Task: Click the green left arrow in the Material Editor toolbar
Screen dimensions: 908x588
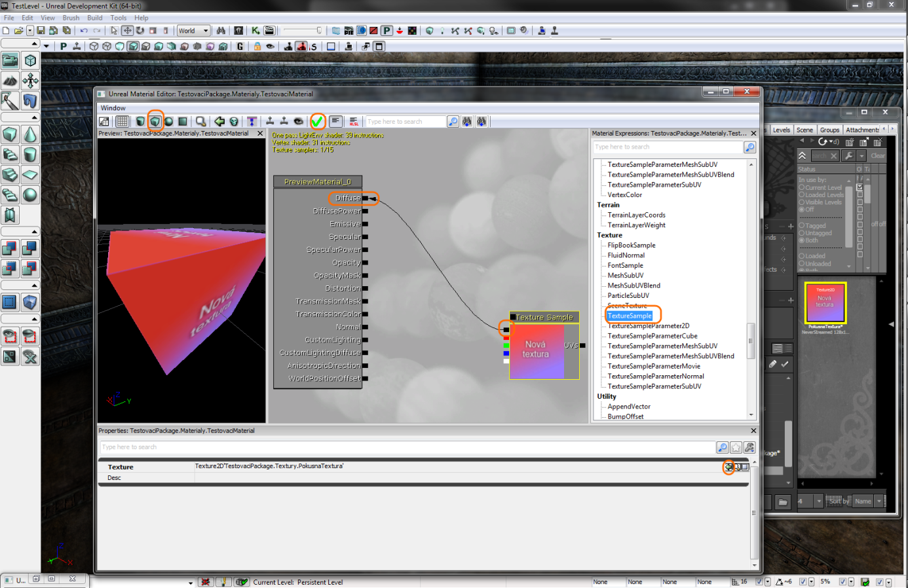Action: (x=219, y=121)
